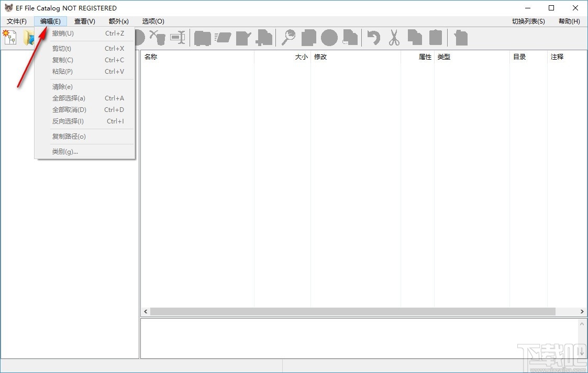Click the scissors cut toolbar icon
Image resolution: width=588 pixels, height=373 pixels.
(394, 38)
